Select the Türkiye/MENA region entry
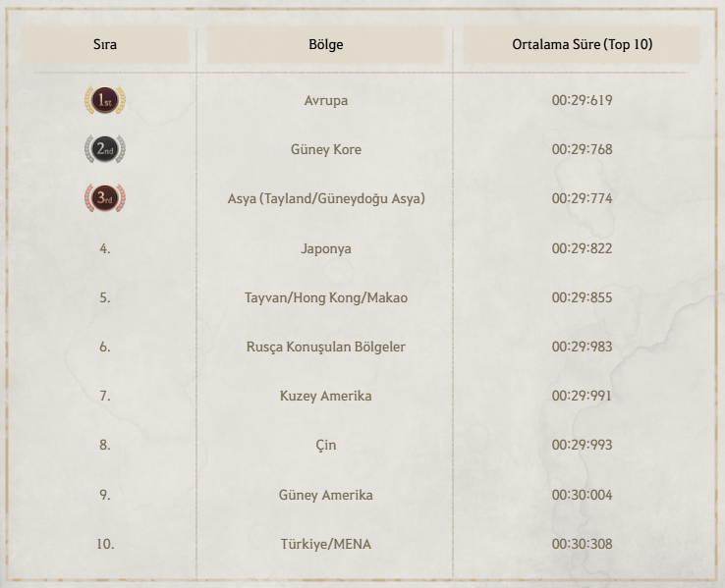 coord(326,544)
